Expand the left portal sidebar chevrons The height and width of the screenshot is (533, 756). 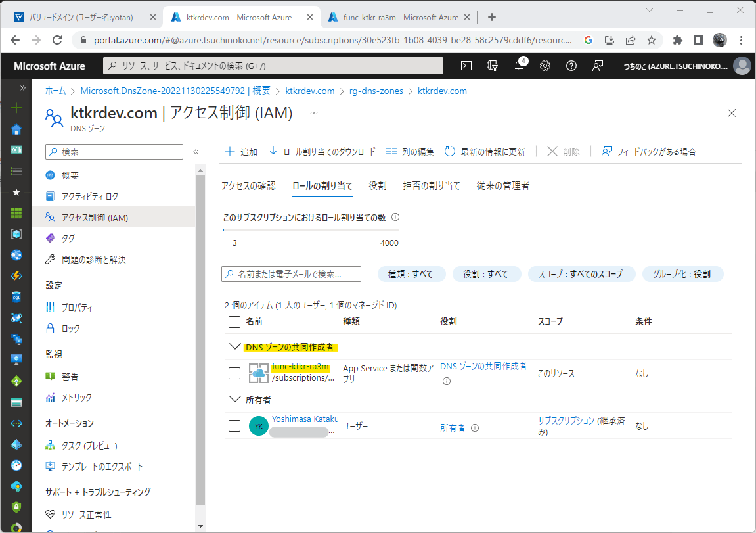point(22,88)
